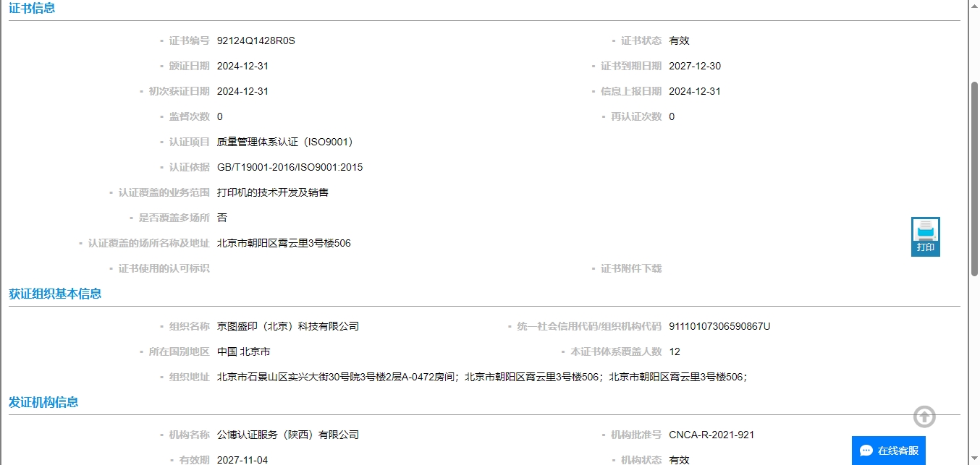Click validity date 2027-11-04
Screen dimensions: 980x465
click(242, 460)
